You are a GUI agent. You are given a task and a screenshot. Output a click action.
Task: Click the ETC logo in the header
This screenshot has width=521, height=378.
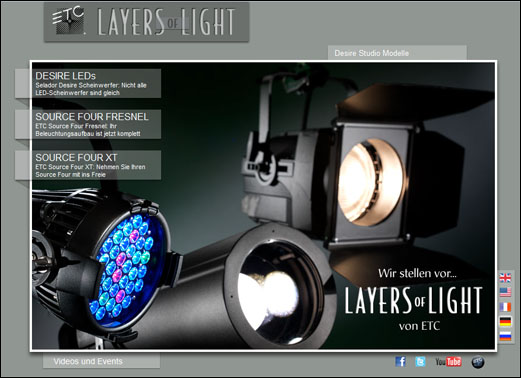[x=68, y=20]
